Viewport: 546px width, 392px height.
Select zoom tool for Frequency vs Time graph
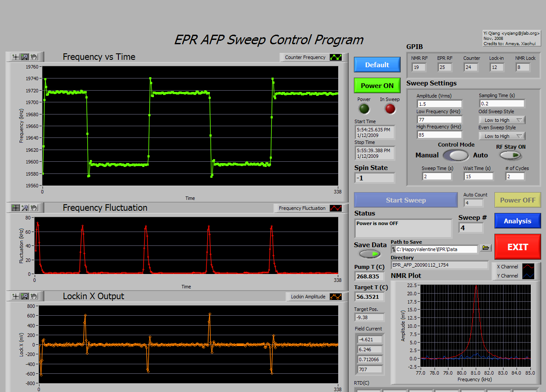tap(25, 57)
